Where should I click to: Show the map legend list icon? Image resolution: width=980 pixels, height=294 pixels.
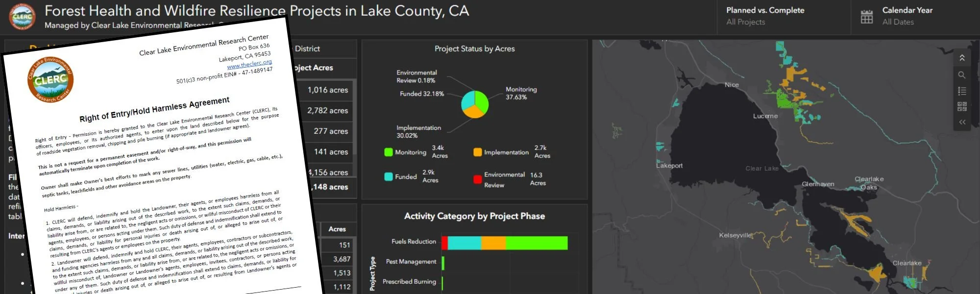click(962, 91)
